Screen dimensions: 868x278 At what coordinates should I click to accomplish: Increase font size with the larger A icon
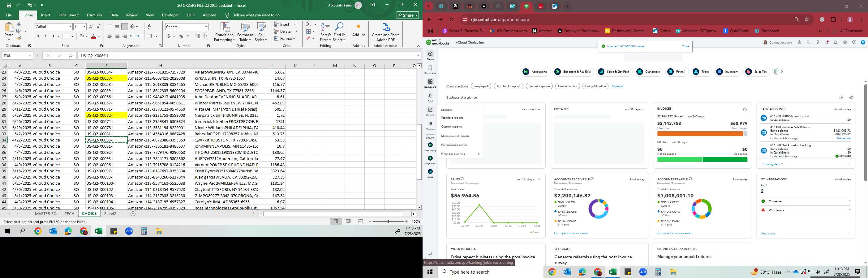click(91, 27)
